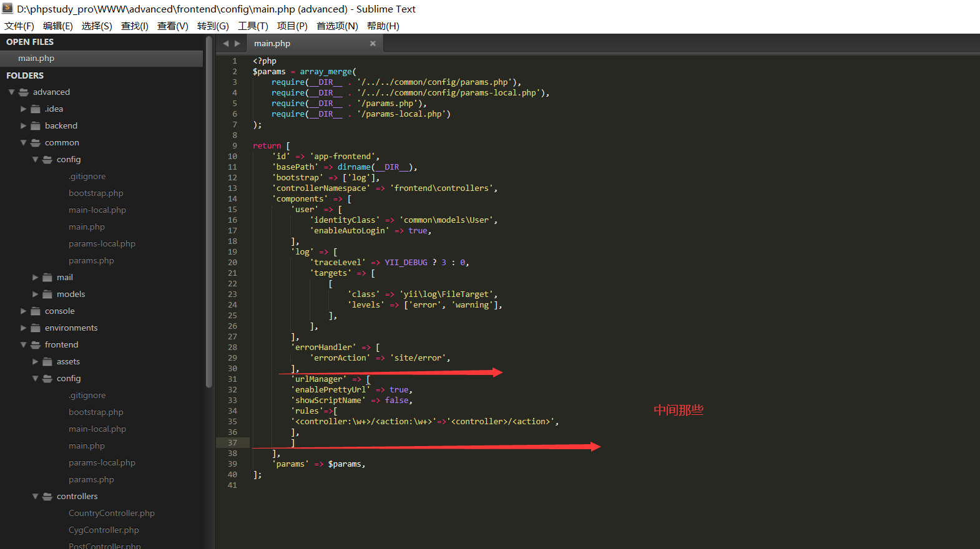
Task: Open .gitignore in frontend config
Action: [x=87, y=395]
